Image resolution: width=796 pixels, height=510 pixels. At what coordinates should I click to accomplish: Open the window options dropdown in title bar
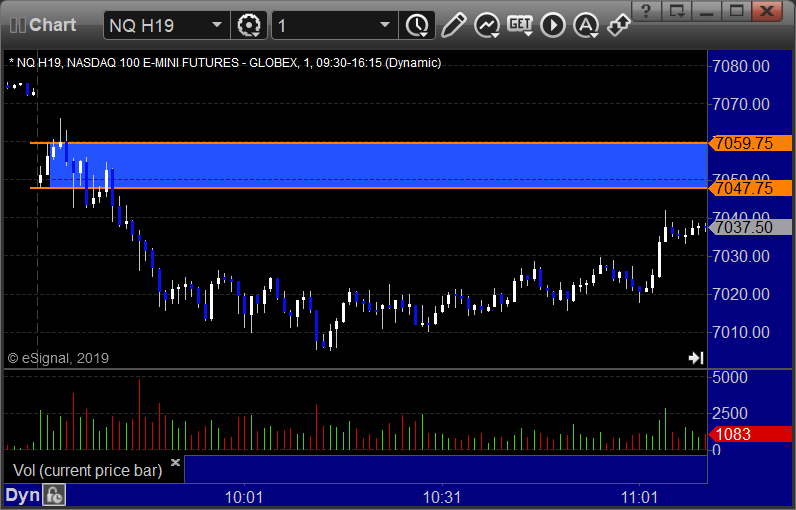[x=677, y=10]
